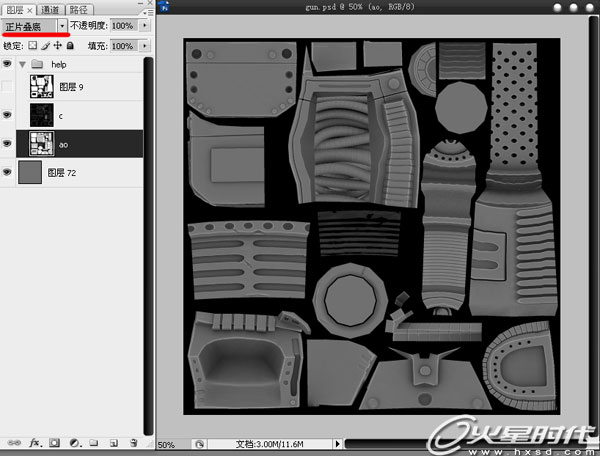This screenshot has height=456, width=600.
Task: Open the 不透明度 opacity slider arrow
Action: [x=146, y=25]
